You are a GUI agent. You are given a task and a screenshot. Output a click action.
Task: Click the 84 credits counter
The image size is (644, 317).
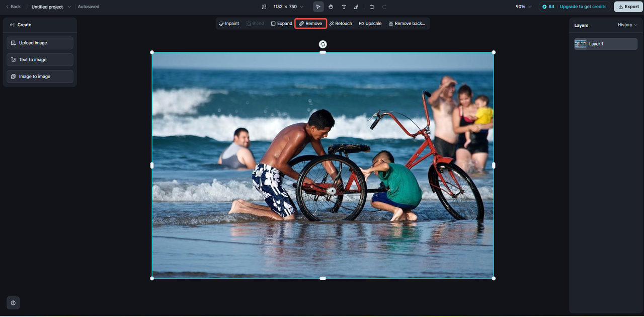(x=548, y=7)
